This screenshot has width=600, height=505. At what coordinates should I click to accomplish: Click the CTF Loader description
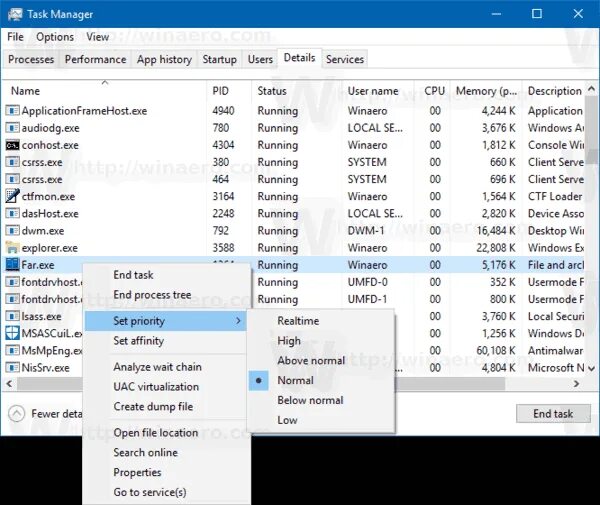click(555, 196)
